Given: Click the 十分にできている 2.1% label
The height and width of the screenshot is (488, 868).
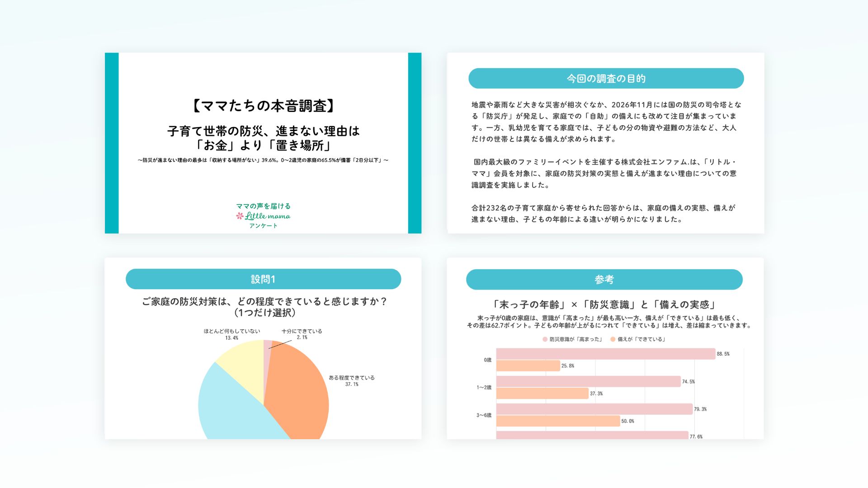Looking at the screenshot, I should coord(302,334).
